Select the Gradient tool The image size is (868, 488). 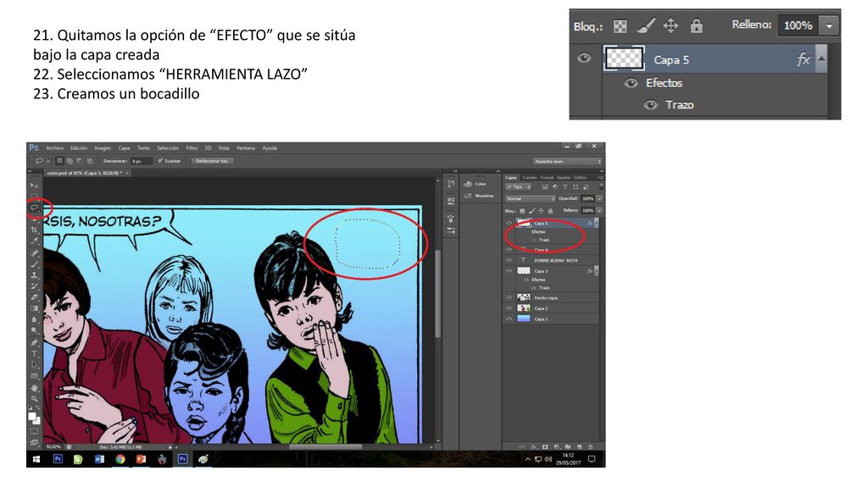(x=34, y=308)
